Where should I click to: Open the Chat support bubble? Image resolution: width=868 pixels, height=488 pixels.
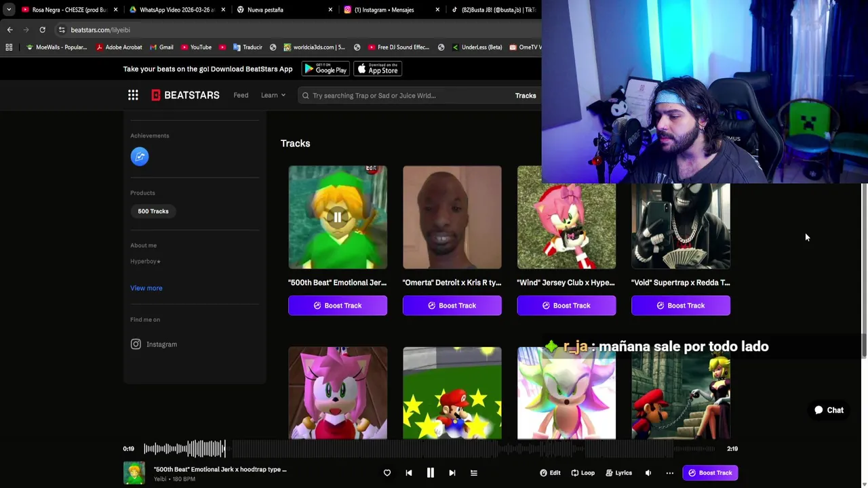click(829, 410)
